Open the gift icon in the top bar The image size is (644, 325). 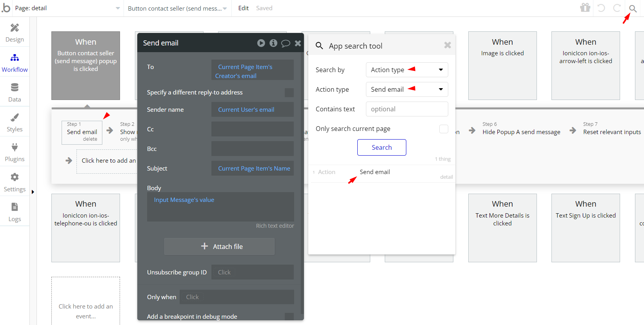(x=585, y=8)
